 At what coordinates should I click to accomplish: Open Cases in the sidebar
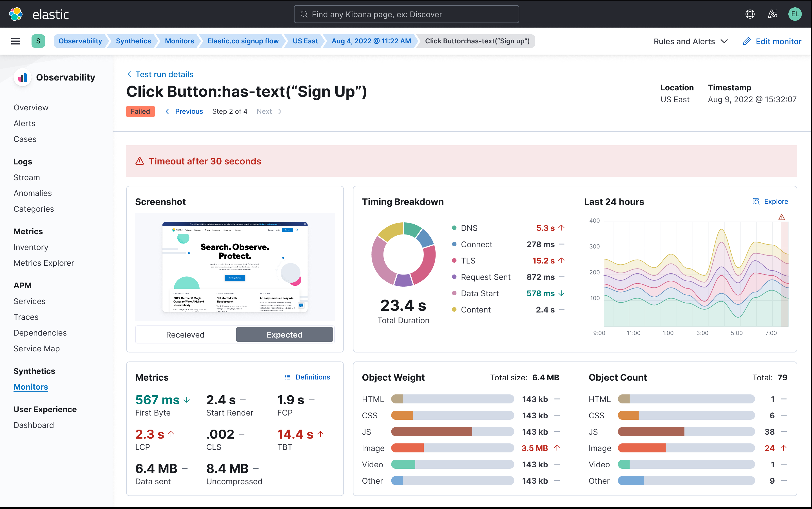pos(25,139)
